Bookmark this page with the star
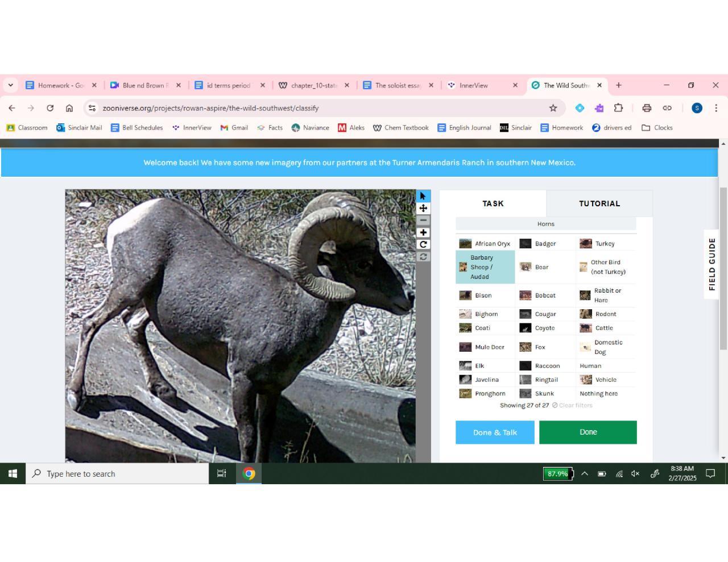This screenshot has width=728, height=562. click(x=553, y=108)
